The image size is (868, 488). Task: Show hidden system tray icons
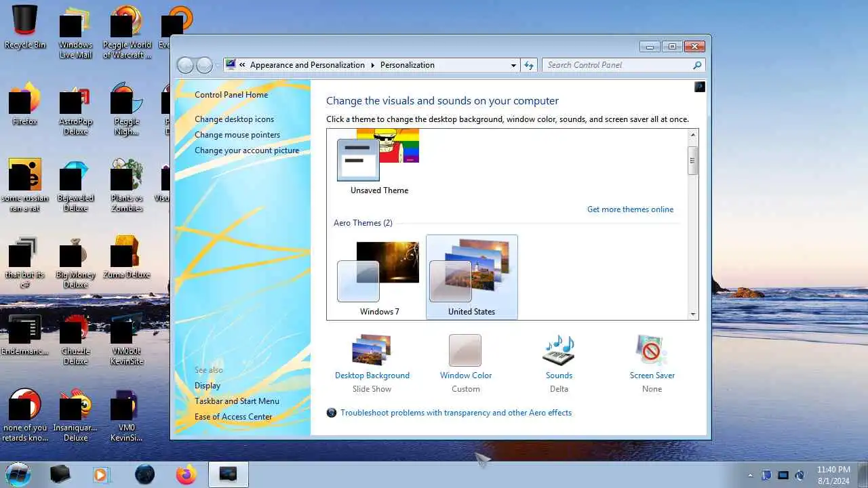coord(750,475)
